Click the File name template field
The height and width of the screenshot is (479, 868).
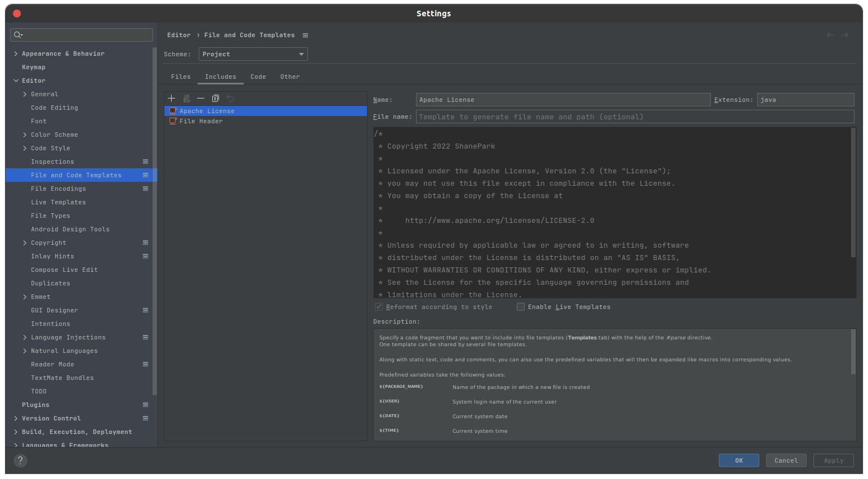click(x=635, y=117)
